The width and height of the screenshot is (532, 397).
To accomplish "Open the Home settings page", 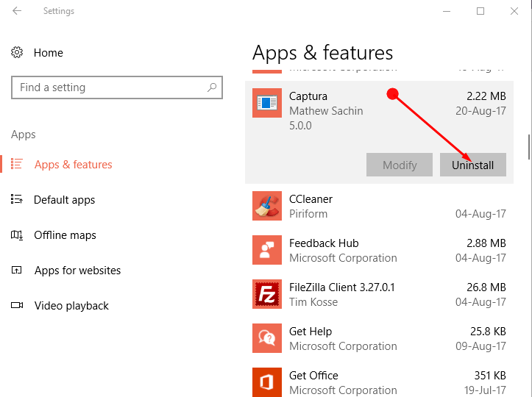I will click(x=48, y=53).
